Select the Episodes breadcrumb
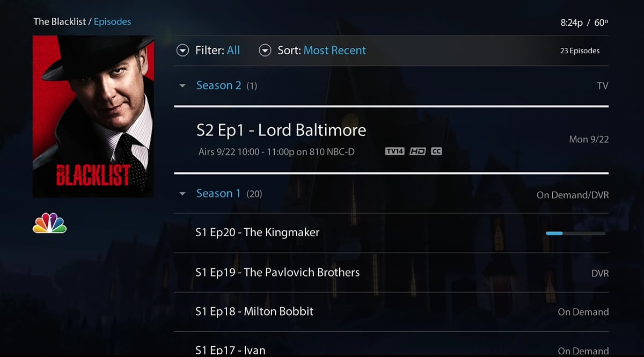 [x=112, y=21]
